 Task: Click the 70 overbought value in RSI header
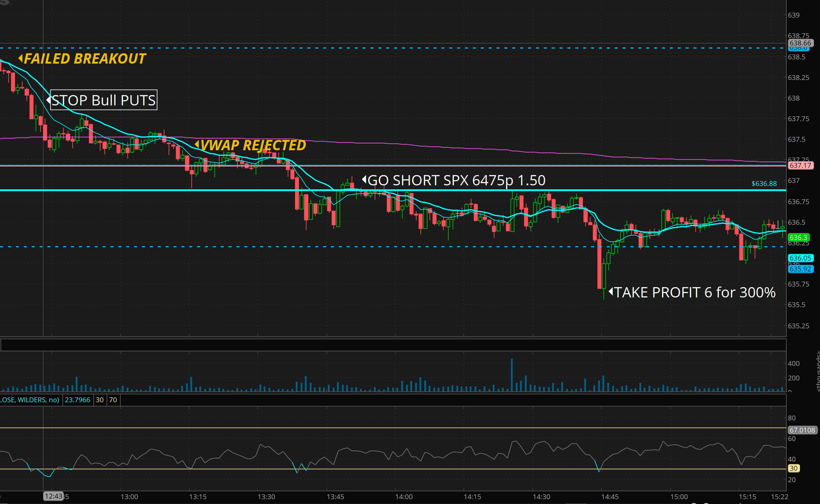[113, 400]
